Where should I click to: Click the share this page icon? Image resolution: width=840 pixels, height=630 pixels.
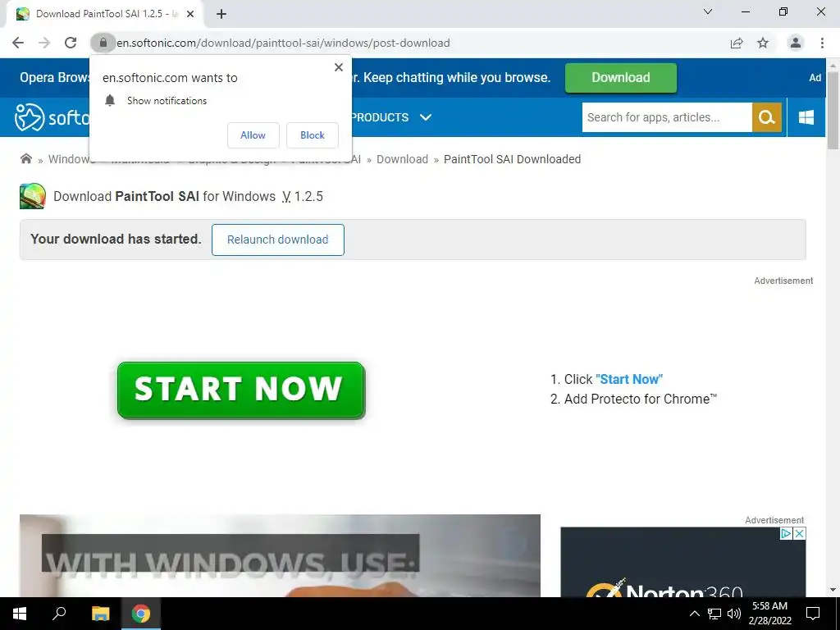737,43
